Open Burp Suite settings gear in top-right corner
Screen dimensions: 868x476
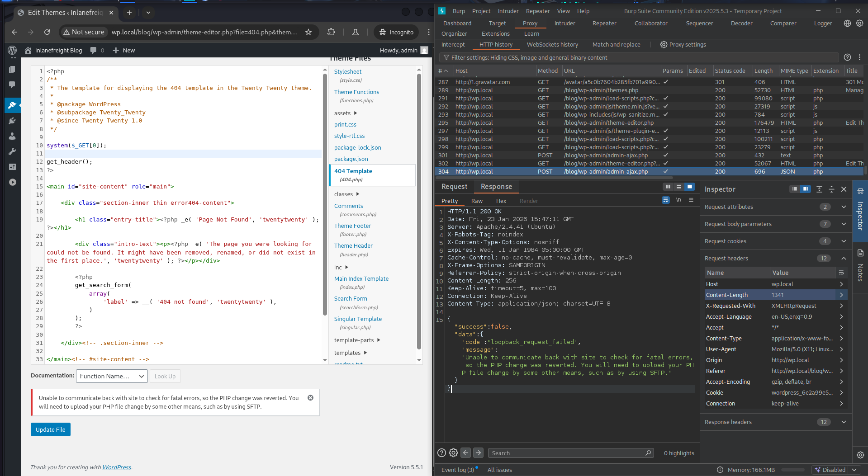point(859,23)
